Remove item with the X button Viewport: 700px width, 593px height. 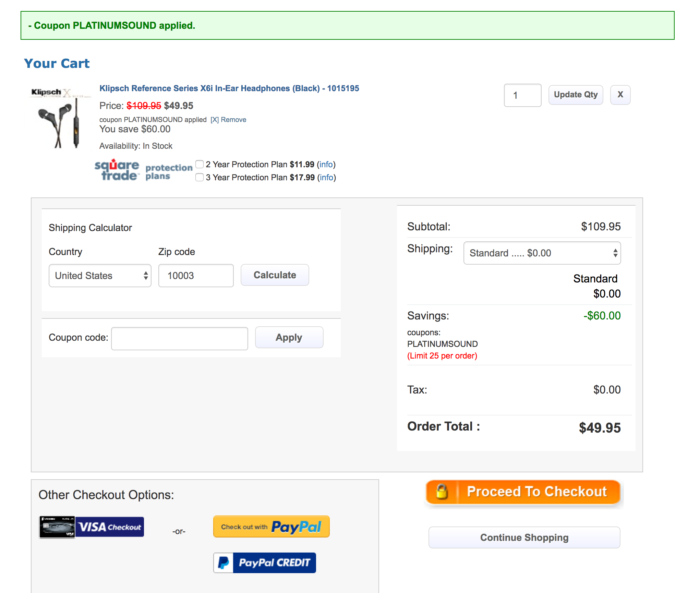click(x=620, y=95)
